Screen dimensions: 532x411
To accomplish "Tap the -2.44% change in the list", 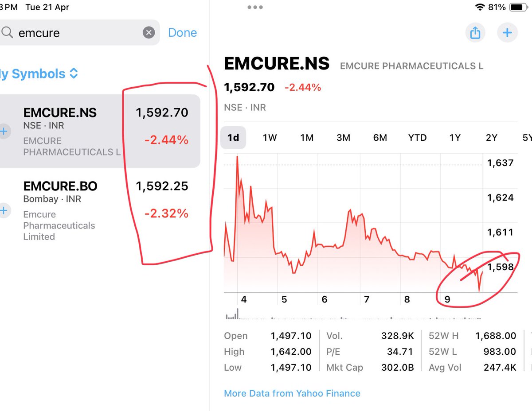I will point(166,140).
